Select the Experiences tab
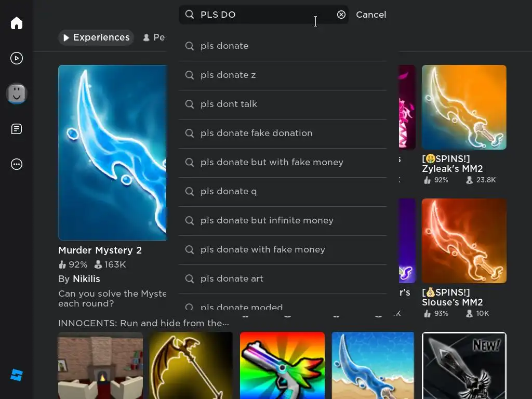 click(x=96, y=37)
